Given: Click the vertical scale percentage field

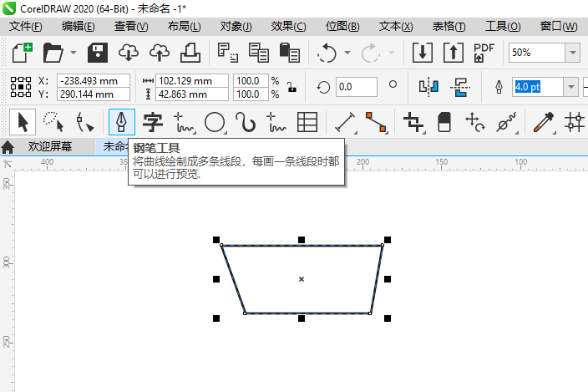Looking at the screenshot, I should coord(251,94).
